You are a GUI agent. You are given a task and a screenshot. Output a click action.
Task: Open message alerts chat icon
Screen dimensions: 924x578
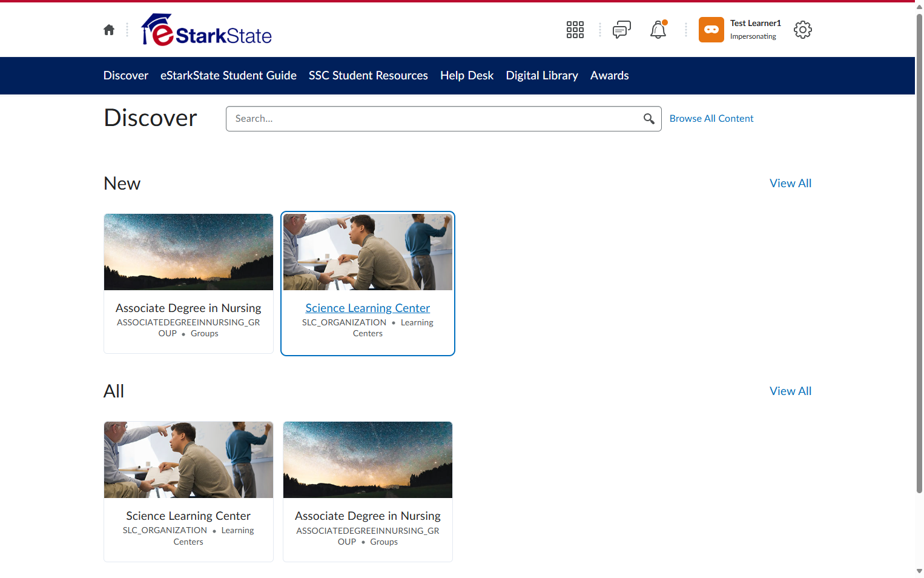[x=621, y=30]
